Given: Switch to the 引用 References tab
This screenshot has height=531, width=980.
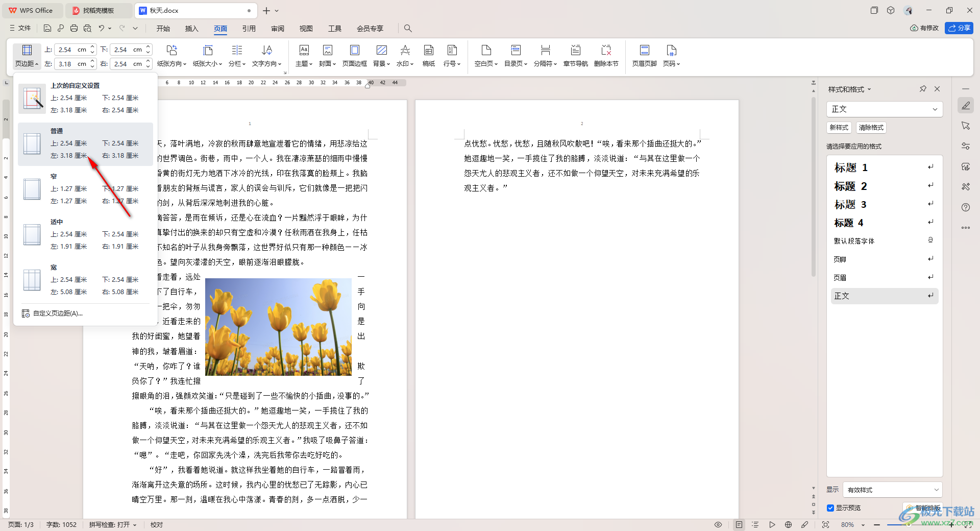Looking at the screenshot, I should [x=249, y=29].
